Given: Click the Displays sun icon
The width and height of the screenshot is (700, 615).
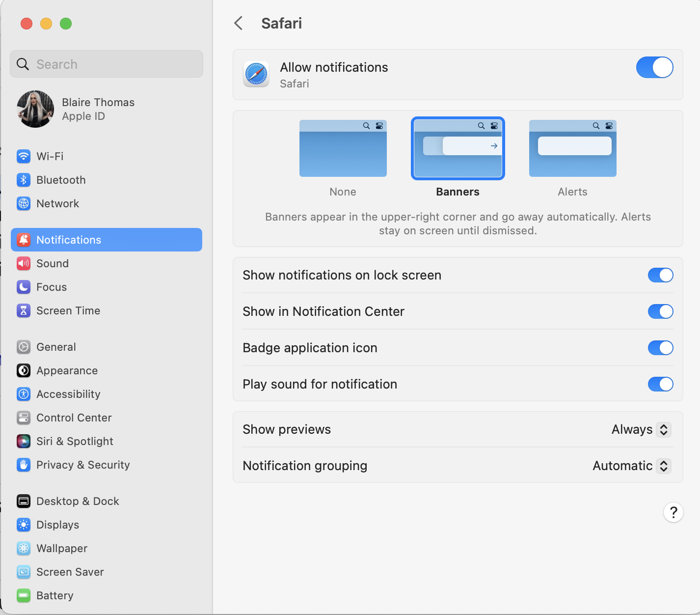Looking at the screenshot, I should click(x=24, y=525).
